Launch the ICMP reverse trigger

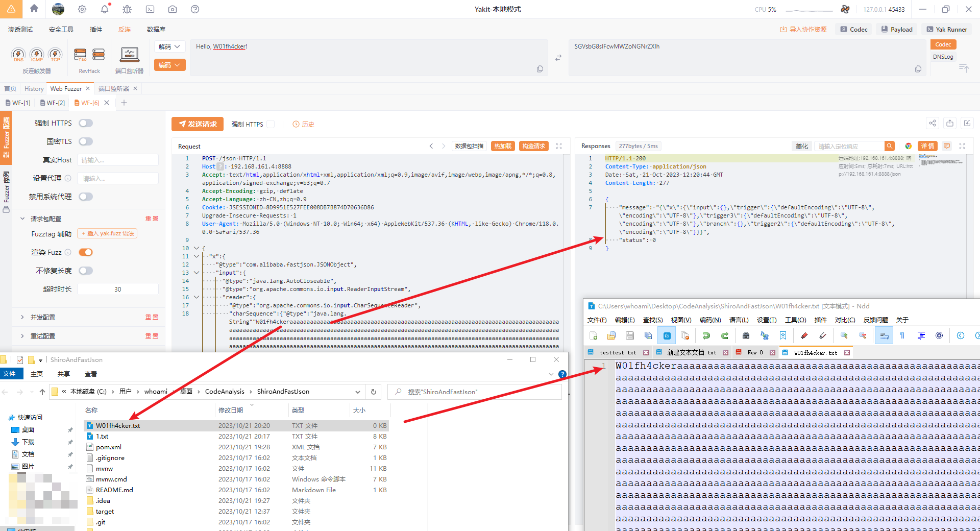(37, 55)
